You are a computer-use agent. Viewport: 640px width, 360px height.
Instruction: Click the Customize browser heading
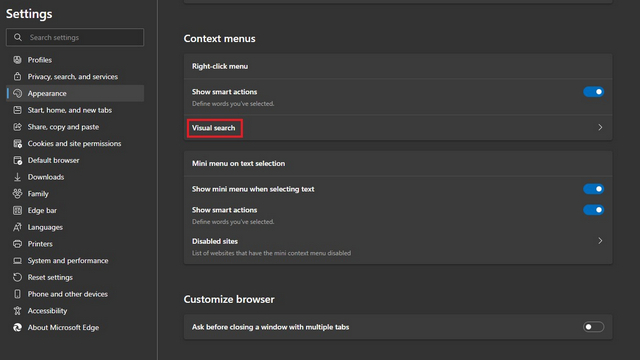click(x=229, y=299)
